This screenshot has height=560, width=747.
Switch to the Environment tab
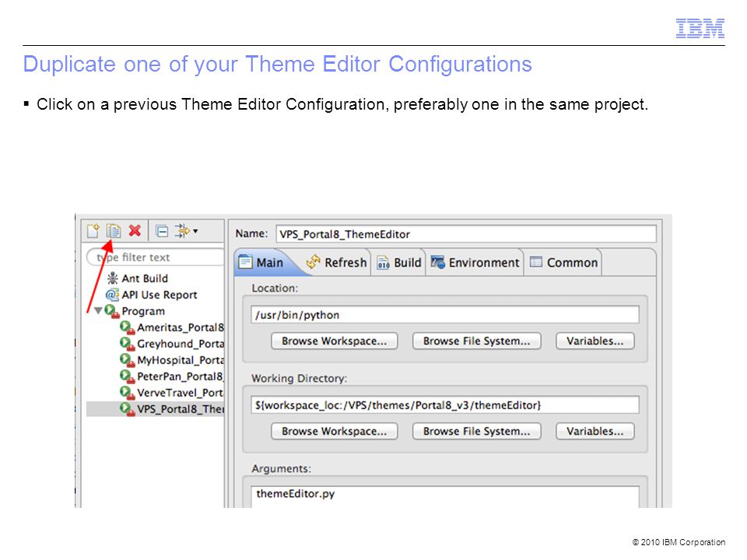tap(475, 262)
